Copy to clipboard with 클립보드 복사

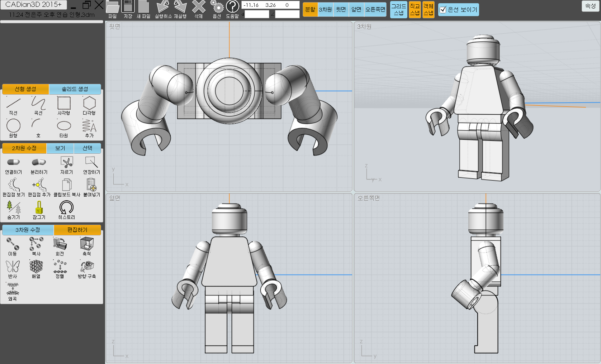(67, 185)
